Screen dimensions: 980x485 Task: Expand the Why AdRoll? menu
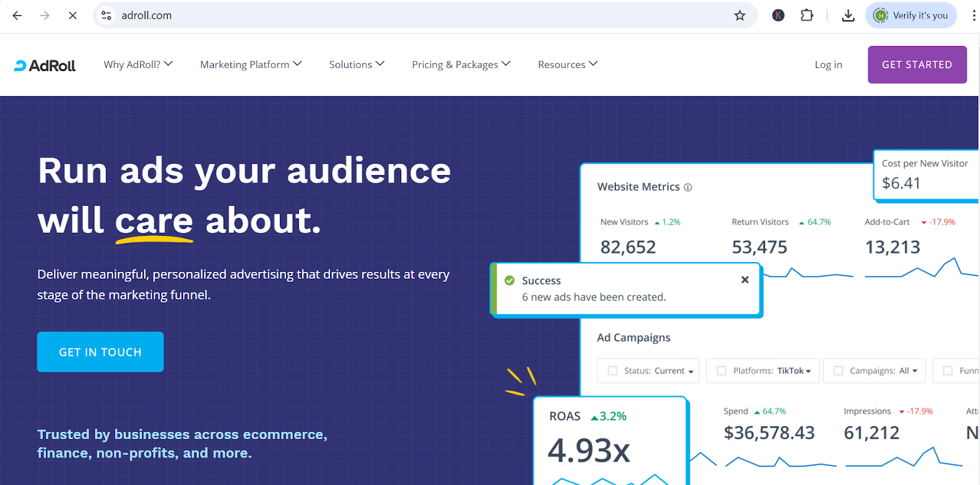click(138, 64)
